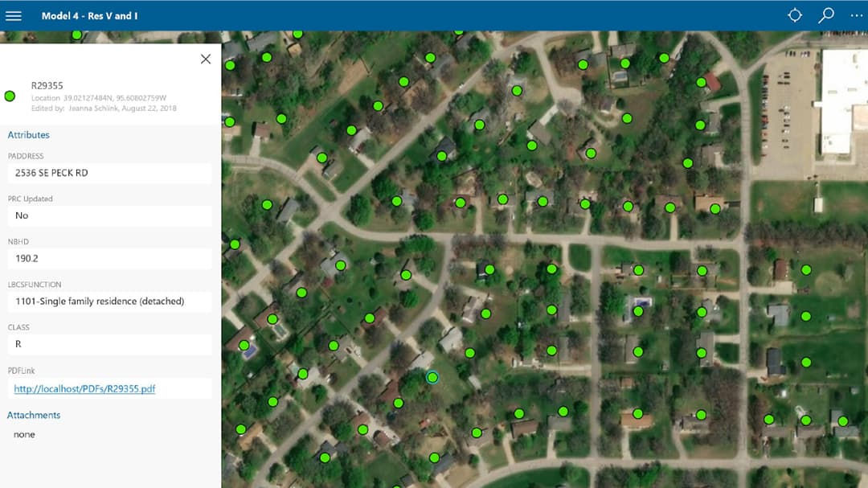Select the highlighted parcel point on the map
Image resolution: width=868 pixels, height=488 pixels.
click(x=433, y=376)
